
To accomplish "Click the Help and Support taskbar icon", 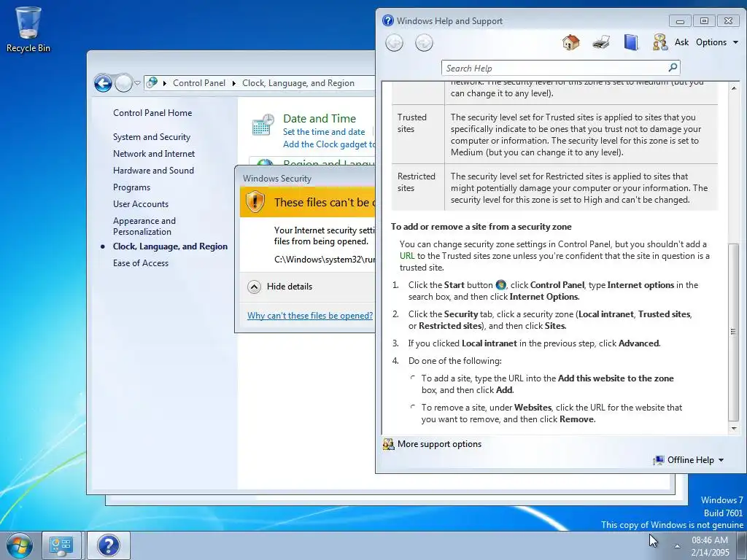I will 109,545.
